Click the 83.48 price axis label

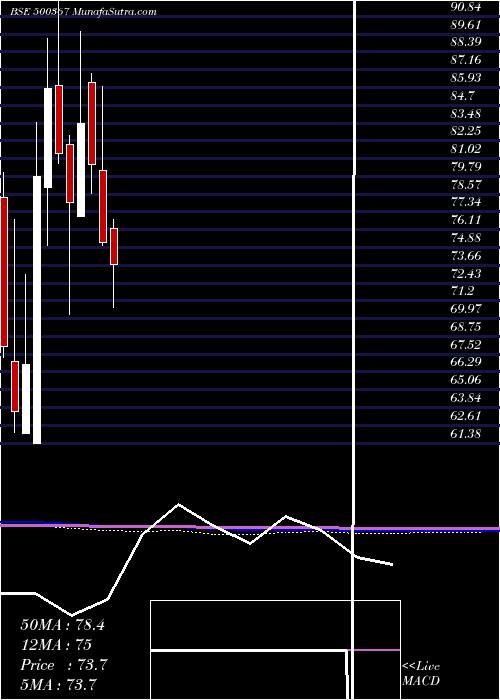click(466, 114)
